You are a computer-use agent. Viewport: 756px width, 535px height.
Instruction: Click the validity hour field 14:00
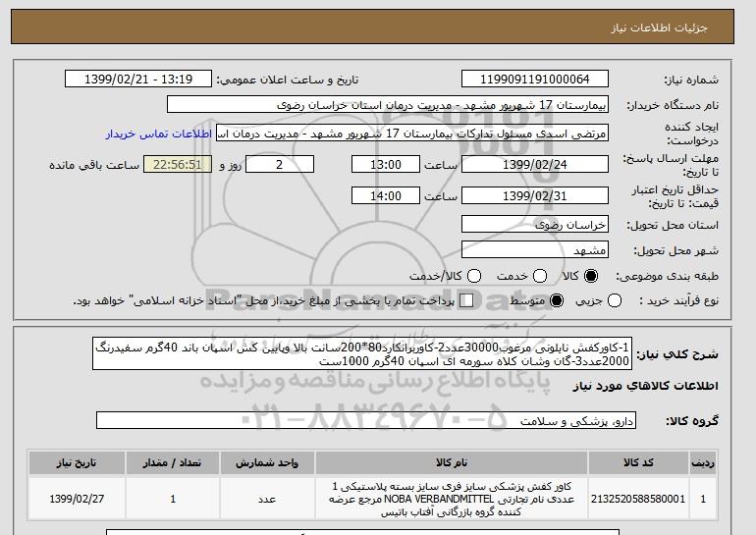click(386, 195)
